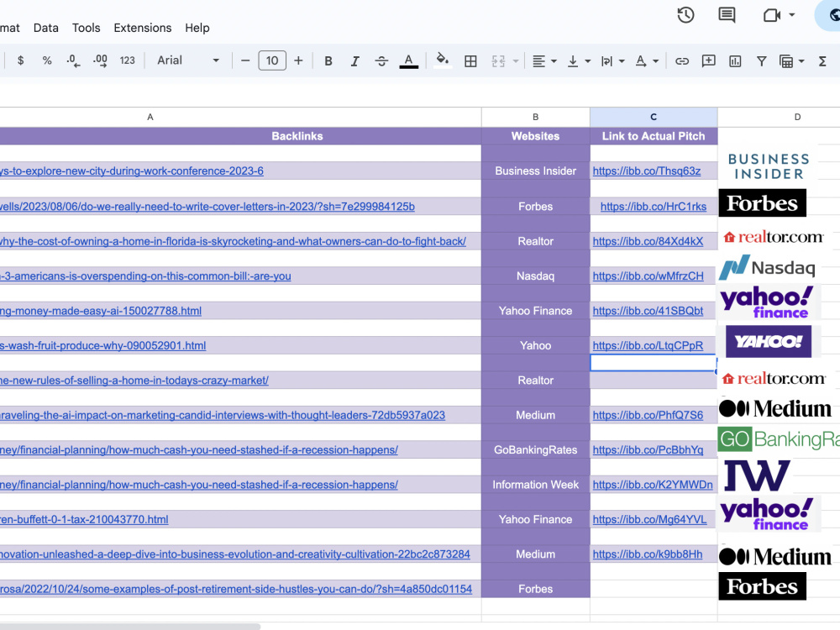840x630 pixels.
Task: Expand merge cells options arrow
Action: pyautogui.click(x=516, y=61)
